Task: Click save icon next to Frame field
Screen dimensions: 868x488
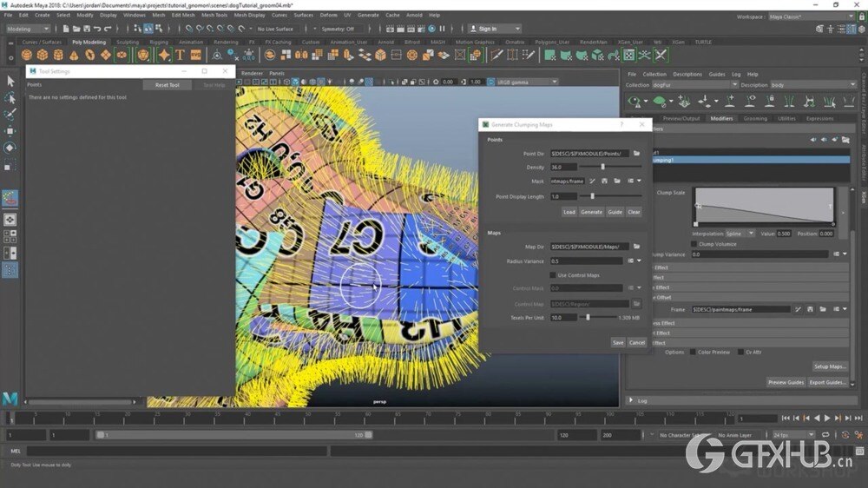Action: pos(810,310)
